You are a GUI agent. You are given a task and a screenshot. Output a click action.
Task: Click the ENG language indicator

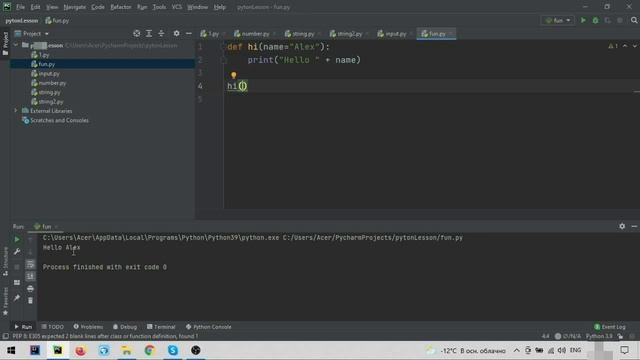[575, 350]
